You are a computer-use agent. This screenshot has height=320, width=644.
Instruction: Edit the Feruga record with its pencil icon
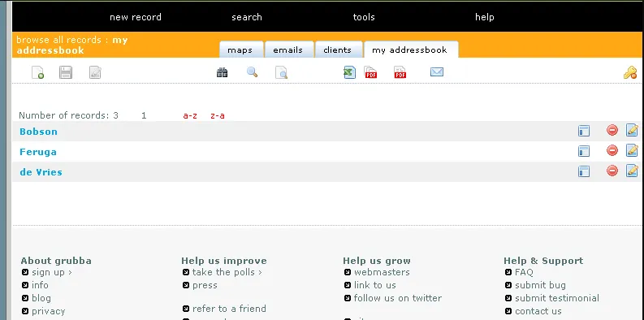point(632,150)
